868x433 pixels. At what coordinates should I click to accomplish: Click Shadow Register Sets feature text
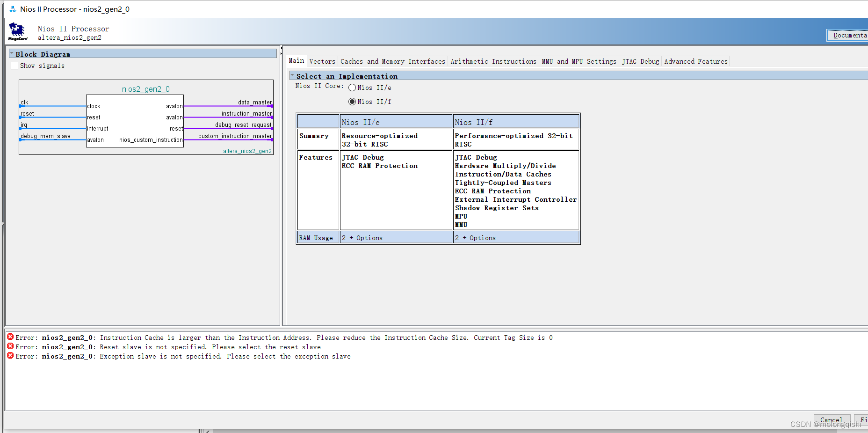497,208
